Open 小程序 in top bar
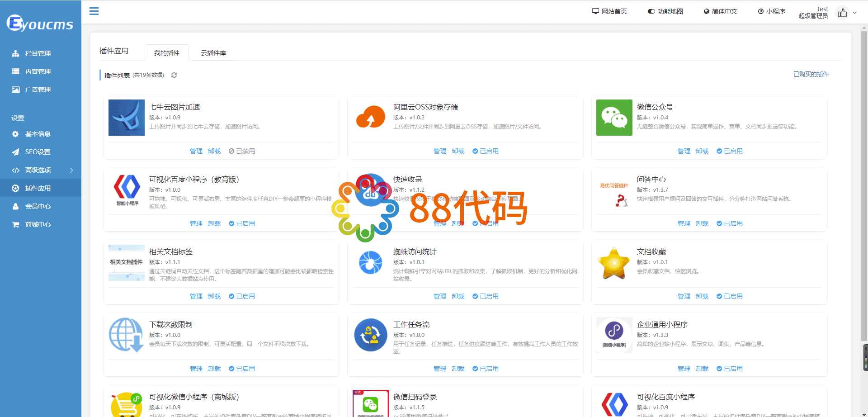 [772, 11]
